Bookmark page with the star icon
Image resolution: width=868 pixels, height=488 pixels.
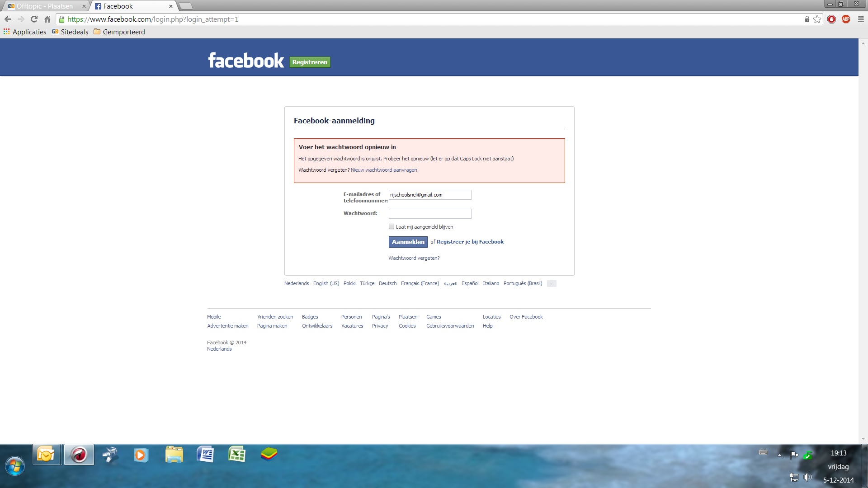pos(817,19)
